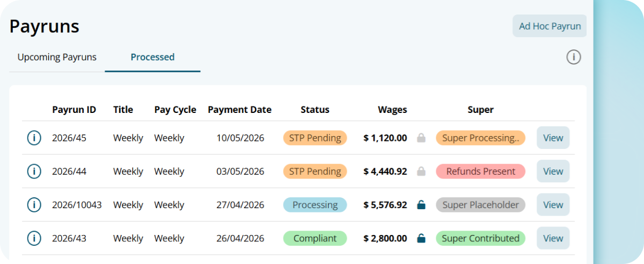The height and width of the screenshot is (264, 644).
Task: Select the Processed tab
Action: coord(152,57)
